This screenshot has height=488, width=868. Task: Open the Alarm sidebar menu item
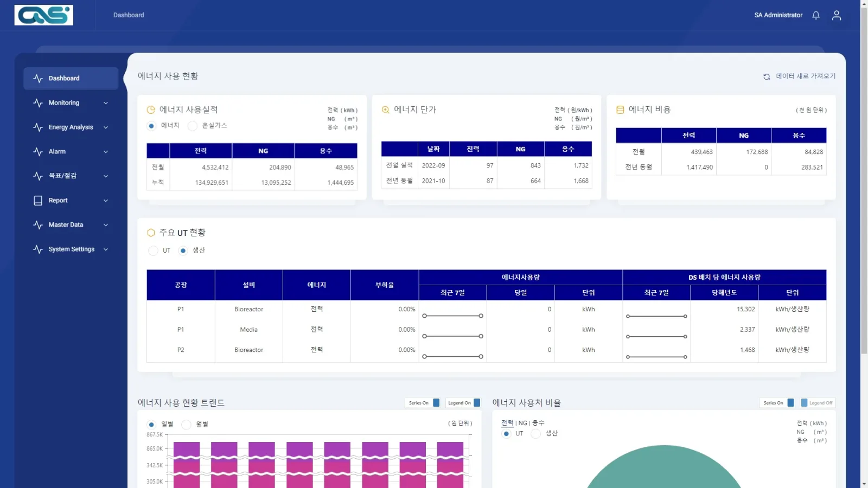[x=71, y=151]
